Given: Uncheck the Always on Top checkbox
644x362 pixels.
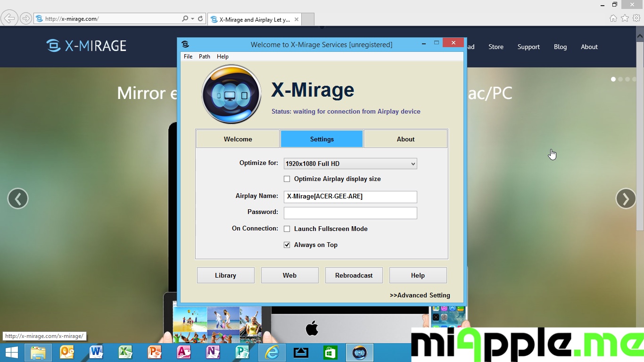Looking at the screenshot, I should [287, 245].
